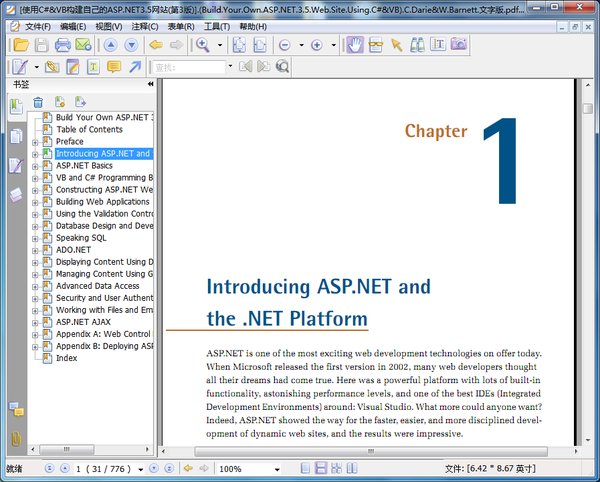Click the find next arrow button

tap(263, 66)
